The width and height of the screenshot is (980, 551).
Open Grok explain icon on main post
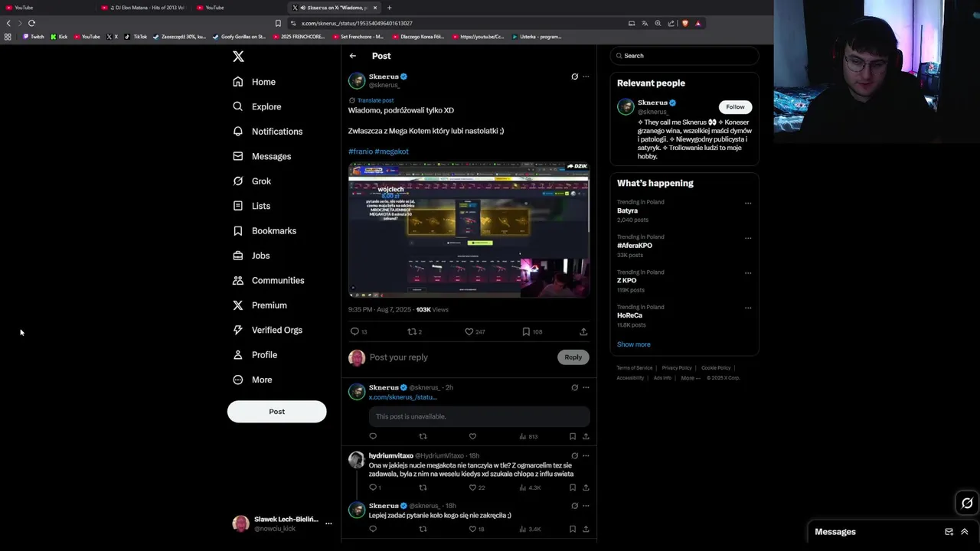point(574,77)
